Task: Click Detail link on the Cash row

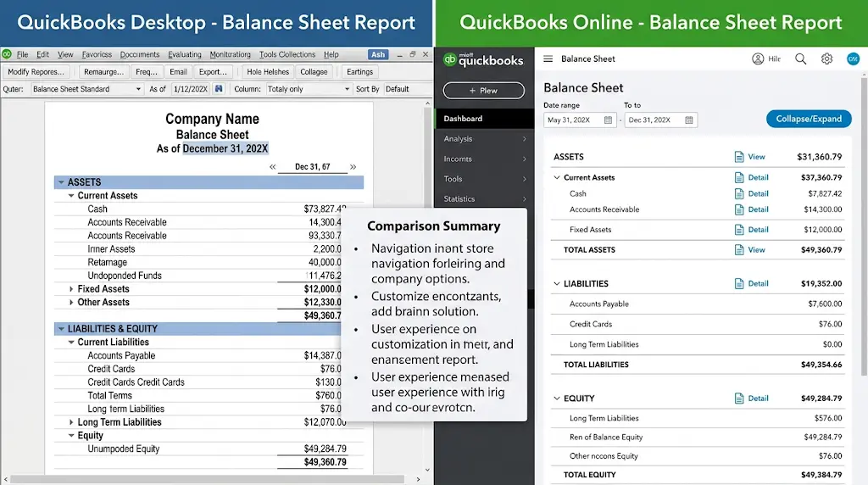Action: pyautogui.click(x=758, y=194)
